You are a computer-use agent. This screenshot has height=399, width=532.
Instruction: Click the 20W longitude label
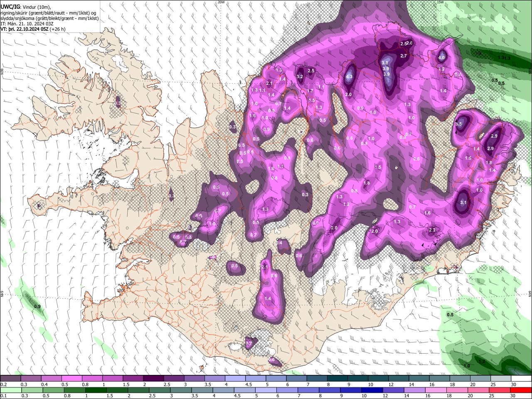point(221,2)
